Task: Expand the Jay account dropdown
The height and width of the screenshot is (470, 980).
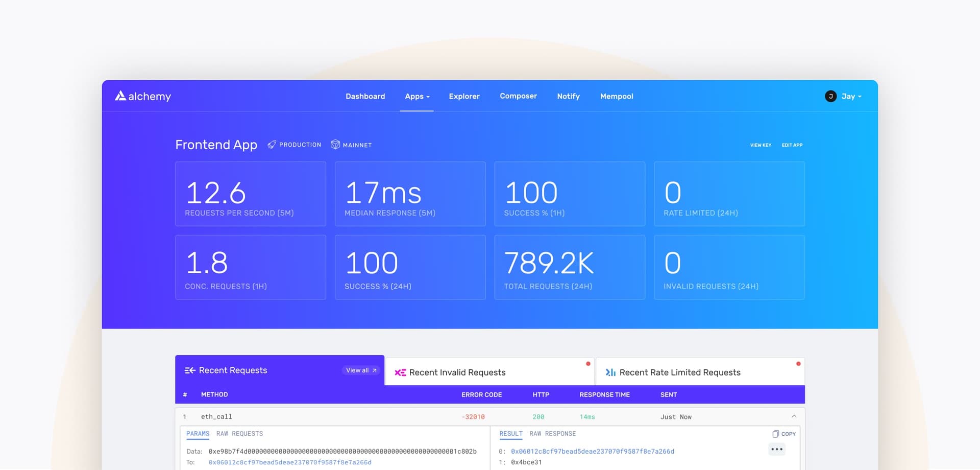Action: pos(851,96)
